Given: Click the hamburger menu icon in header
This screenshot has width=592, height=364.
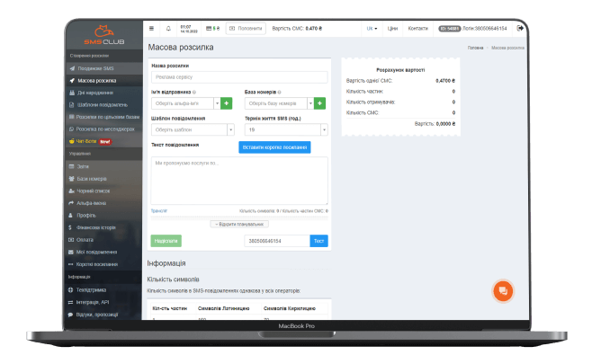Looking at the screenshot, I should point(151,29).
